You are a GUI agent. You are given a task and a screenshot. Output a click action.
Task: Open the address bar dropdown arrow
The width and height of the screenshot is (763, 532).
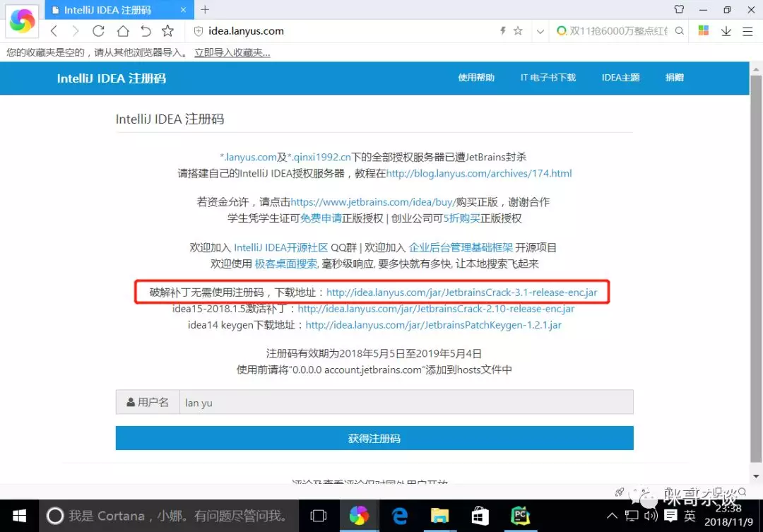pyautogui.click(x=538, y=31)
